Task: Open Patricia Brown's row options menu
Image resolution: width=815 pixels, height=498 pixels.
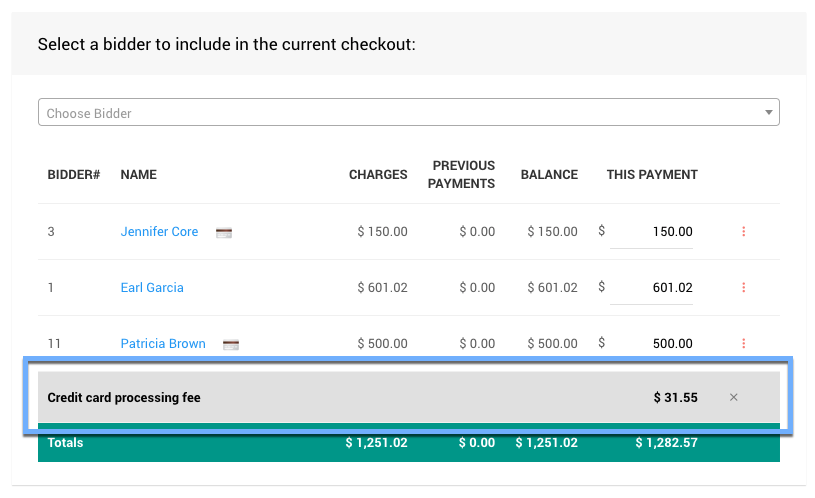Action: coord(743,344)
